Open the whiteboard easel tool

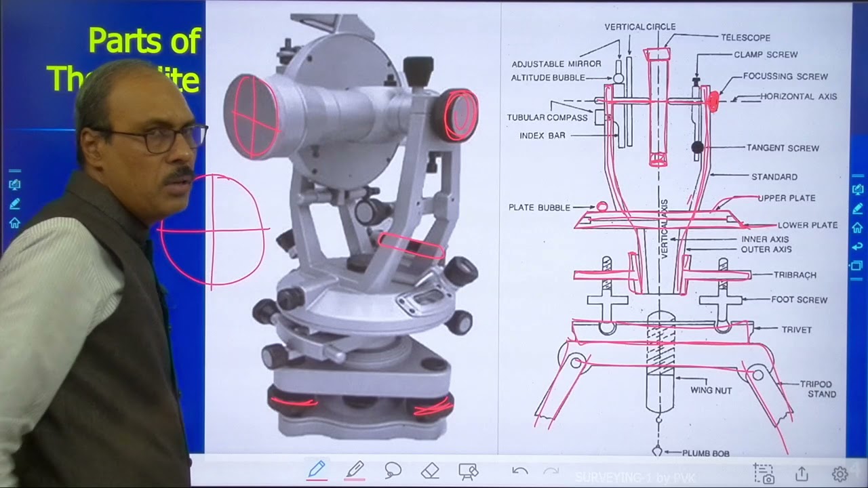pyautogui.click(x=468, y=470)
